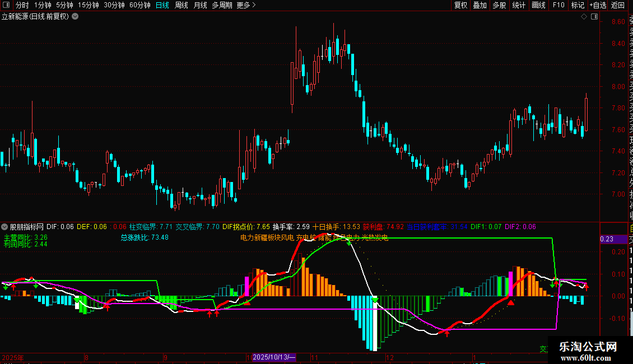633x364 pixels.
Task: Open the 复权 adjustment menu
Action: 460,5
